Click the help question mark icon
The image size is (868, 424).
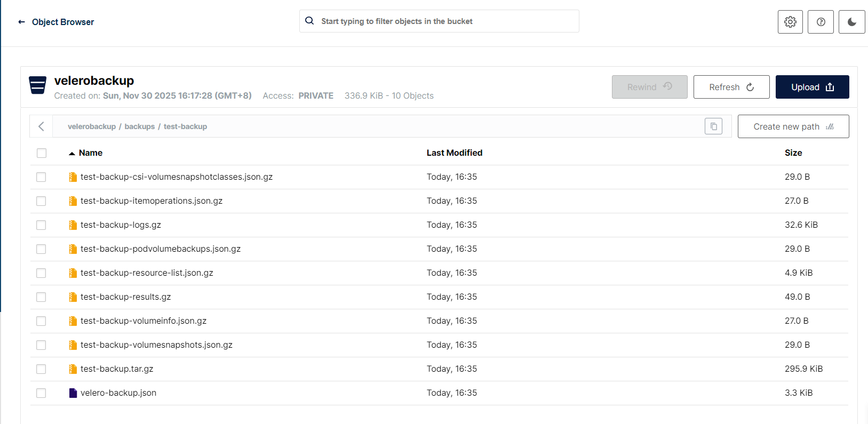[x=821, y=22]
